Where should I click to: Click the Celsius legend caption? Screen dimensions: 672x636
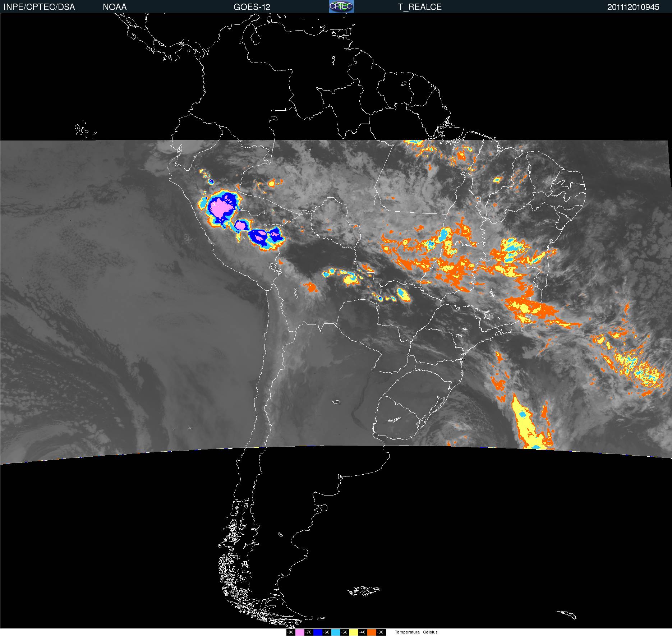point(430,632)
